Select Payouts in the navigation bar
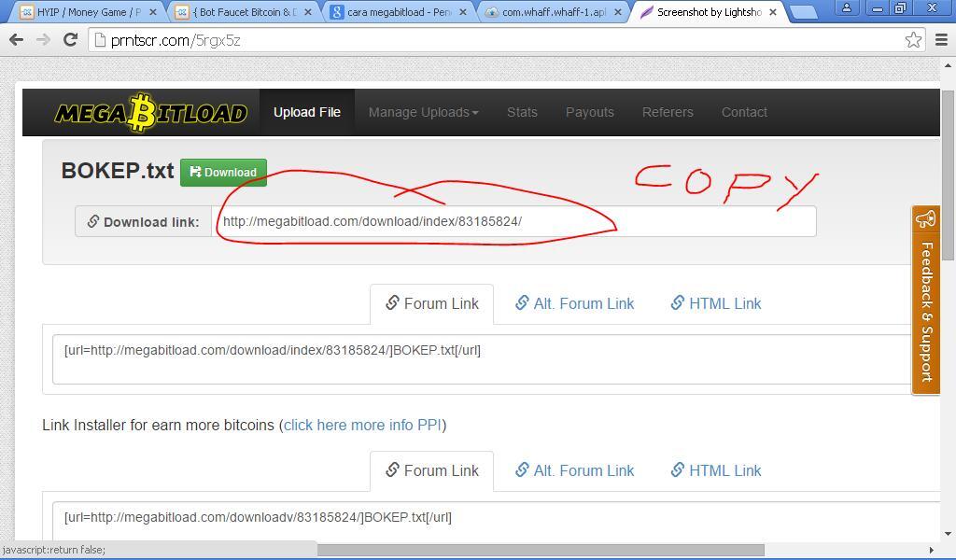Screen dimensions: 956x560 click(x=589, y=112)
